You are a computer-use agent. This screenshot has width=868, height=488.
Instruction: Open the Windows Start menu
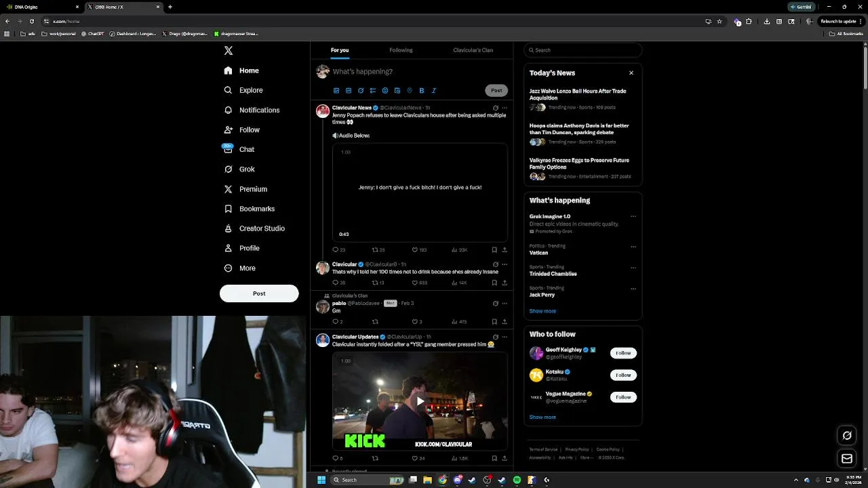click(321, 480)
